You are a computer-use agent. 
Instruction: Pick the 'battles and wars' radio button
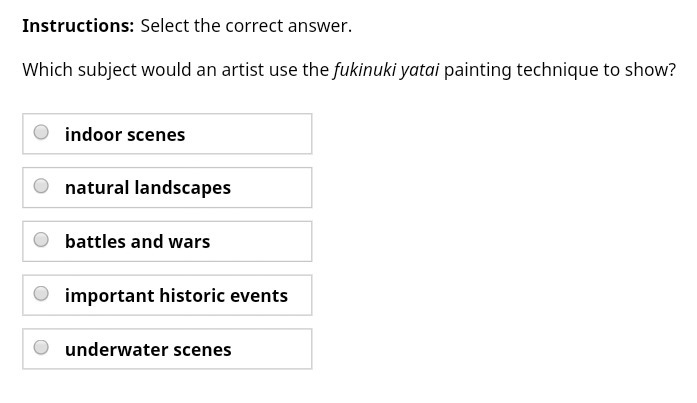(x=41, y=240)
